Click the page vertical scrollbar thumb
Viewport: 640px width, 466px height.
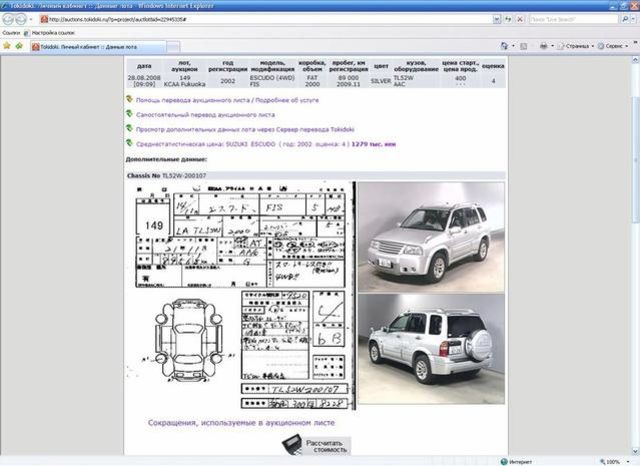(636, 159)
